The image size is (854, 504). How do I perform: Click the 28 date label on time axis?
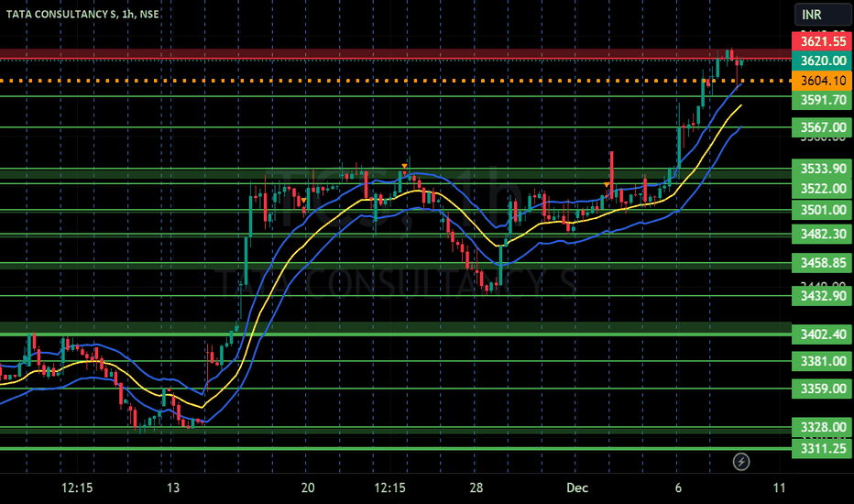[x=476, y=488]
